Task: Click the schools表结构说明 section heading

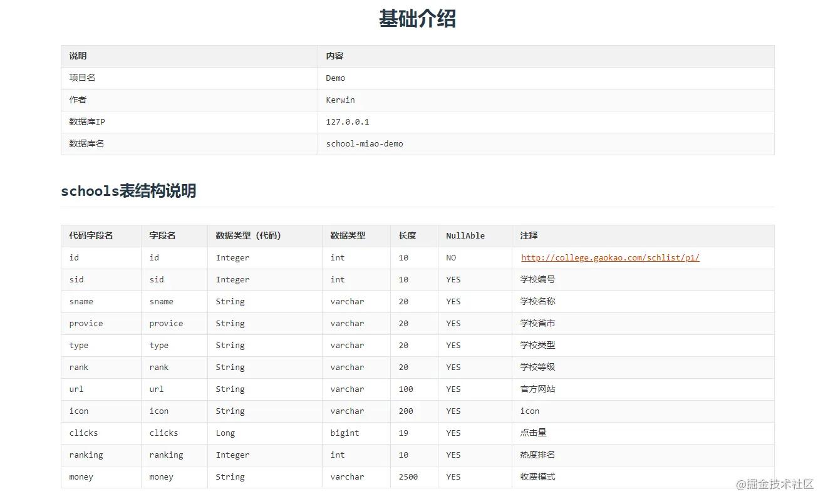Action: tap(128, 191)
